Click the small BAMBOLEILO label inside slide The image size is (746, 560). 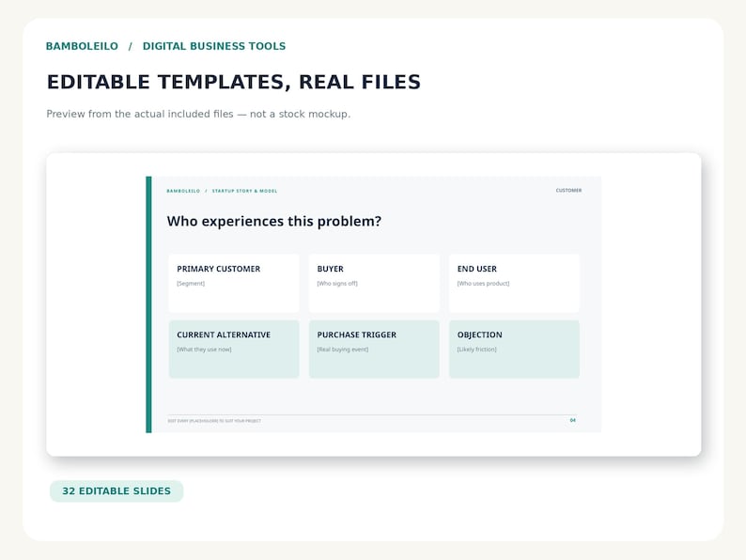point(183,191)
